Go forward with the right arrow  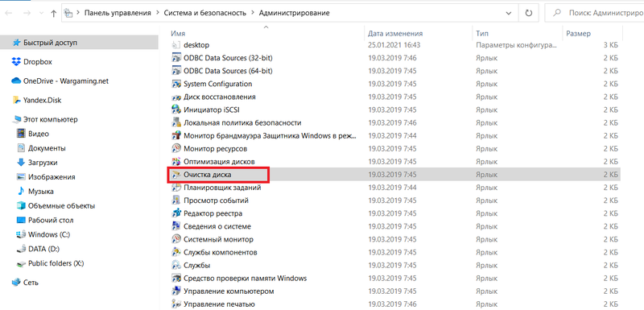(27, 13)
